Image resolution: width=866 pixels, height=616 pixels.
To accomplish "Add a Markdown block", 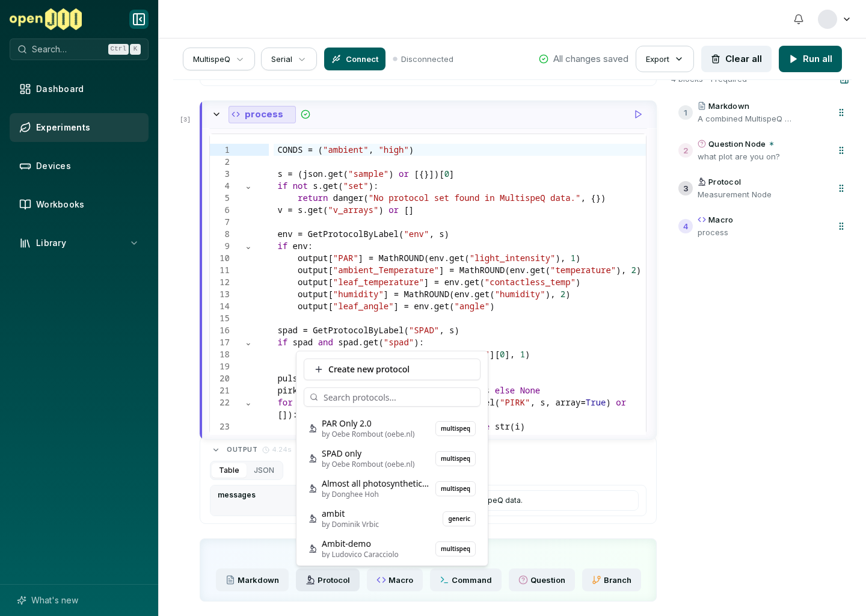I will [x=253, y=580].
